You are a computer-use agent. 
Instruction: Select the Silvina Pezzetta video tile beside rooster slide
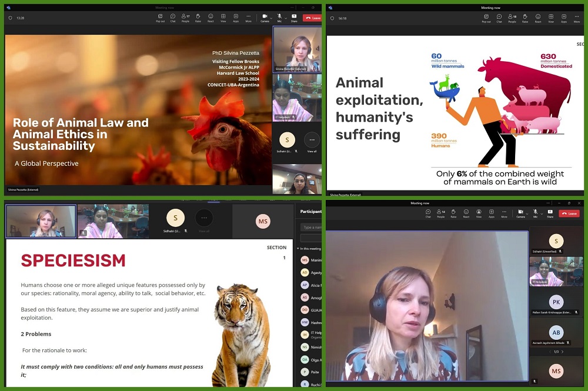pos(298,49)
